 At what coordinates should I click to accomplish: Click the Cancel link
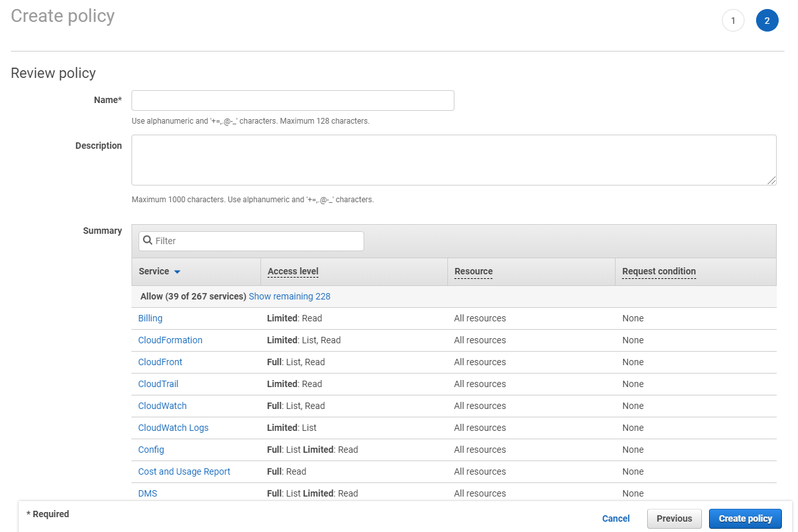tap(616, 518)
